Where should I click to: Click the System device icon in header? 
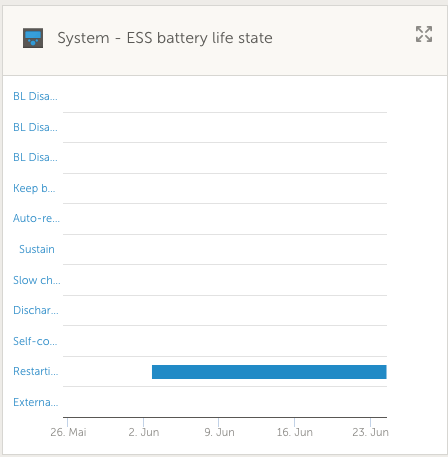point(33,38)
